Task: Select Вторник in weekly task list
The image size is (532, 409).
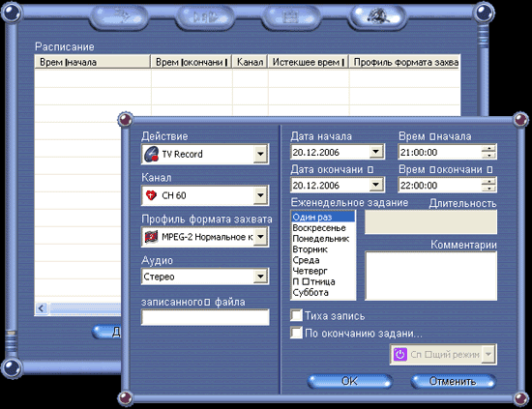Action: click(x=323, y=249)
